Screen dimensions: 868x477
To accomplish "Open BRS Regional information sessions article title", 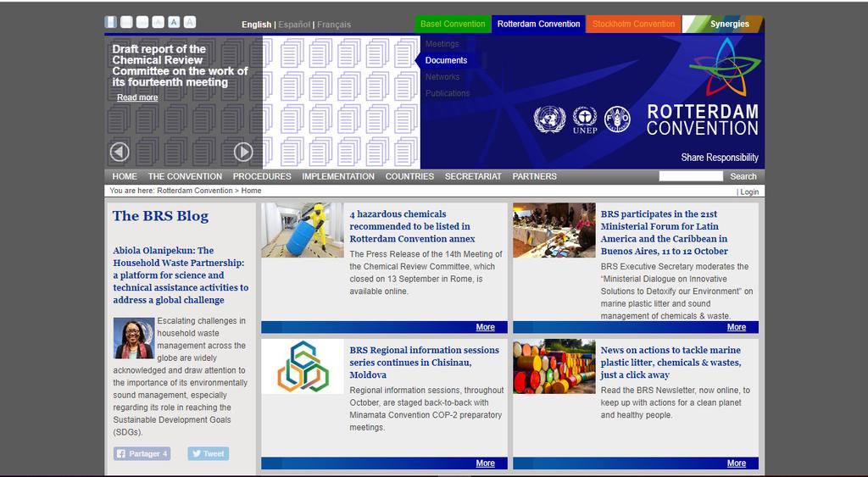I will pos(424,363).
